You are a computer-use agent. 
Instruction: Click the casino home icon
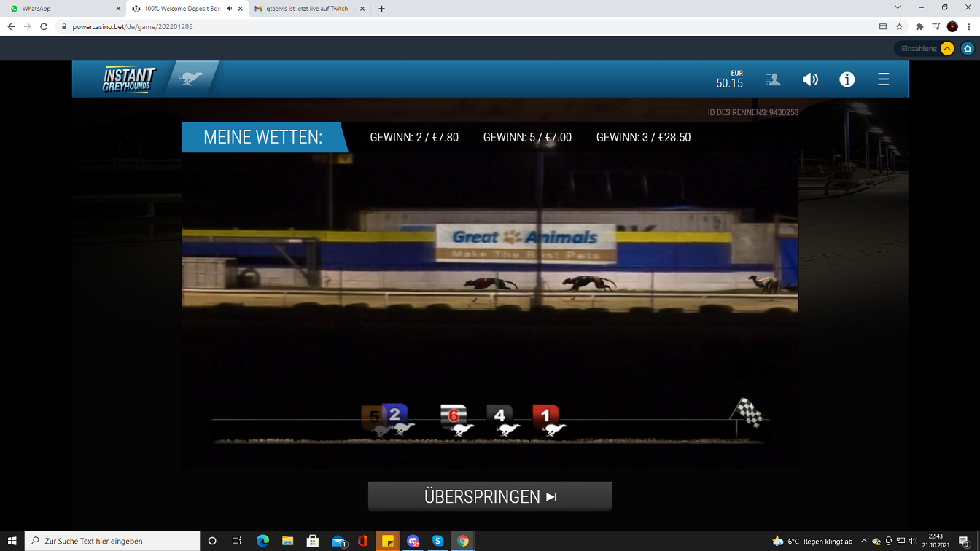(968, 49)
